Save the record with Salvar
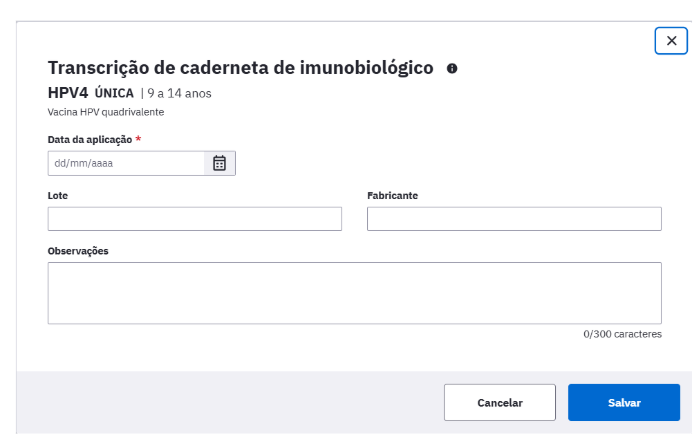 click(624, 402)
